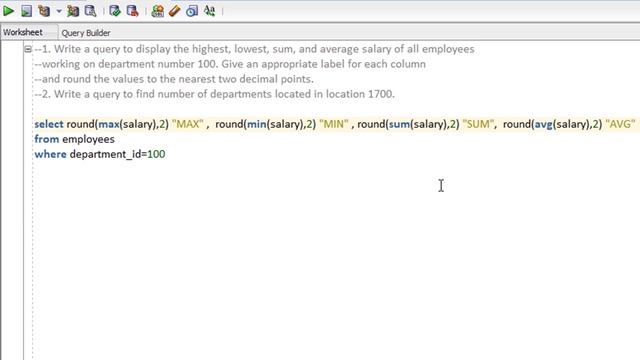Click the 'employees' table name
640x360 pixels.
(x=88, y=140)
